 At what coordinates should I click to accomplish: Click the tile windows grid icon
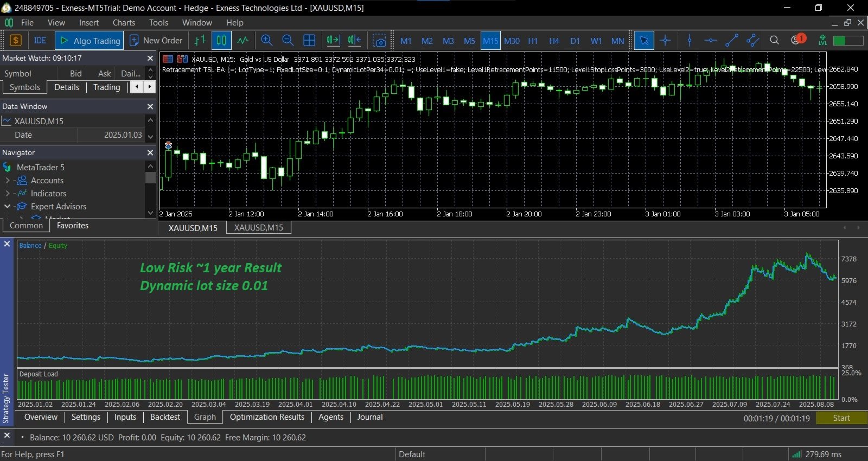click(x=309, y=41)
